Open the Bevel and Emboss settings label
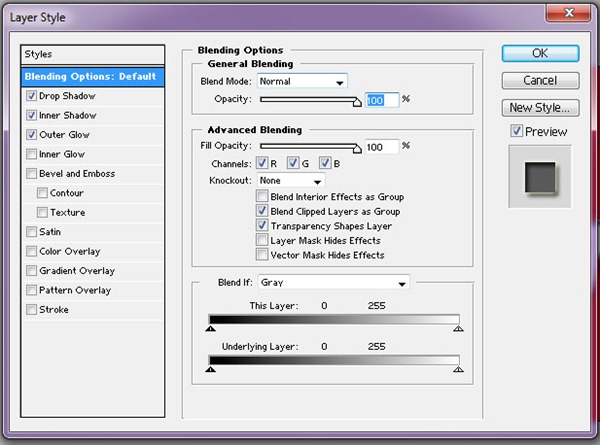Screen dimensions: 600x445 [77, 173]
